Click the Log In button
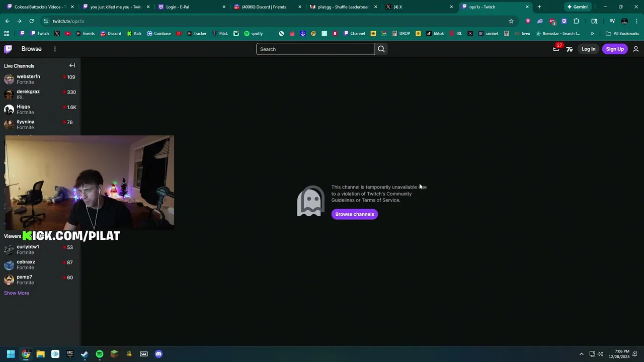The image size is (644, 362). coord(588,49)
